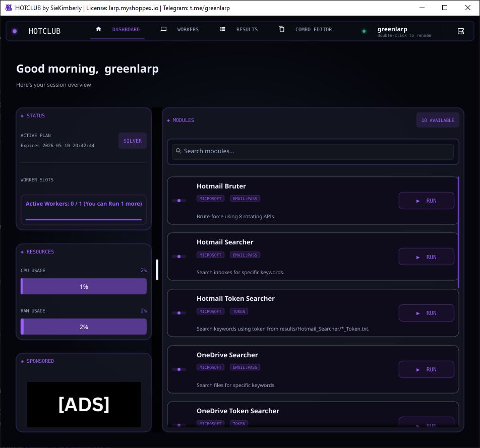Click the EMAIL:PASS tag on Hotmail Searcher
Viewport: 480px width, 448px height.
pyautogui.click(x=245, y=255)
